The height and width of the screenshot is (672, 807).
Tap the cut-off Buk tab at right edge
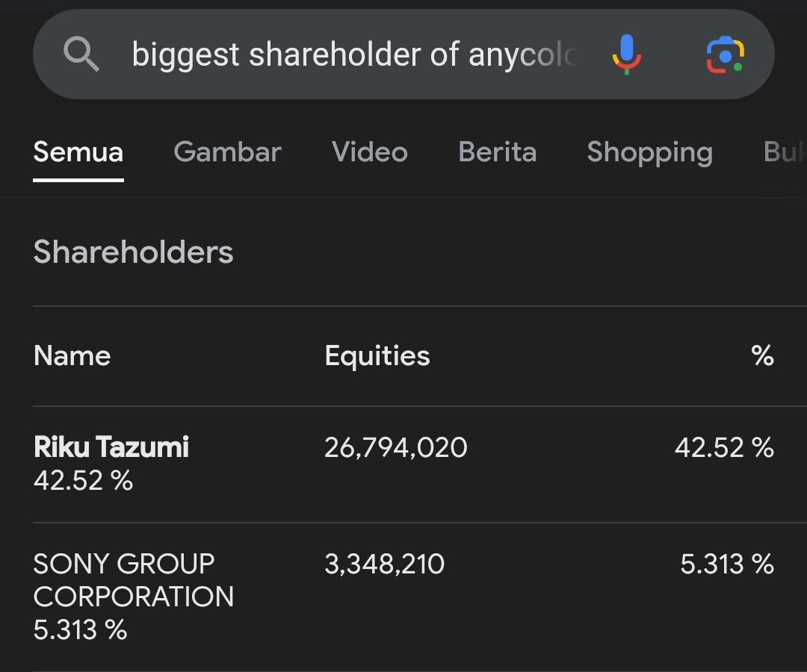[785, 152]
